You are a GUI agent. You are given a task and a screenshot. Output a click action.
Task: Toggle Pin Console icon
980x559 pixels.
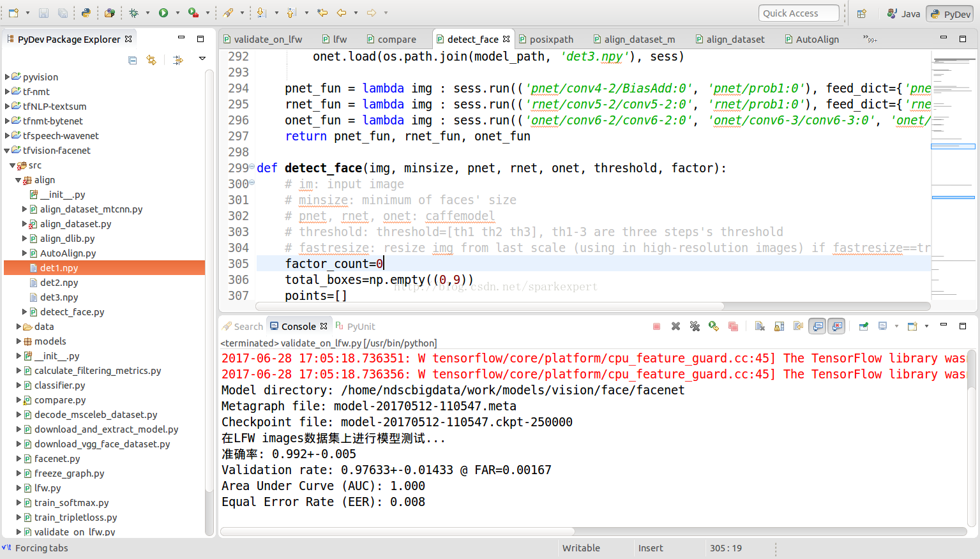pyautogui.click(x=863, y=326)
